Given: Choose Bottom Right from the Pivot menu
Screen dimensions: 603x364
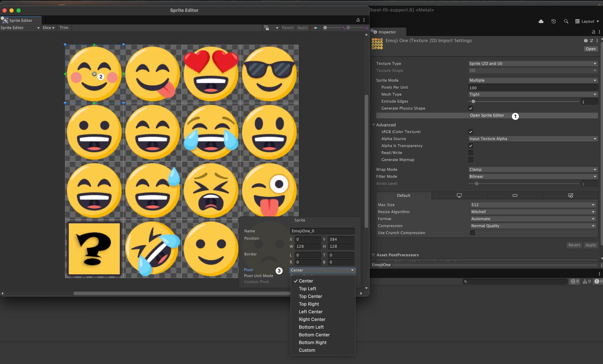Looking at the screenshot, I should tap(312, 342).
